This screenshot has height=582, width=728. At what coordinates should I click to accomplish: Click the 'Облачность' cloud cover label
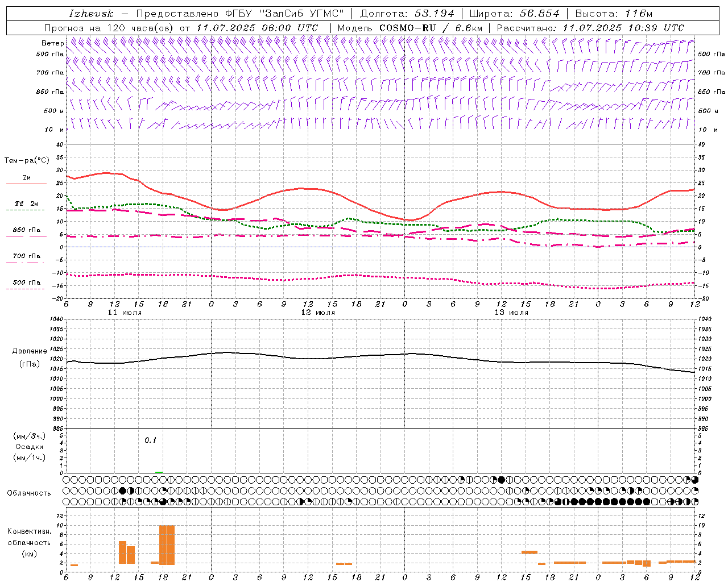28,493
